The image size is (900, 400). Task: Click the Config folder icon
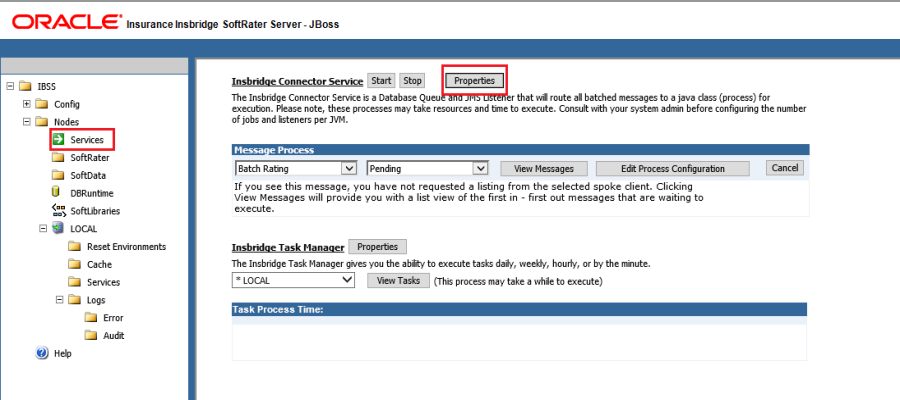pyautogui.click(x=41, y=104)
